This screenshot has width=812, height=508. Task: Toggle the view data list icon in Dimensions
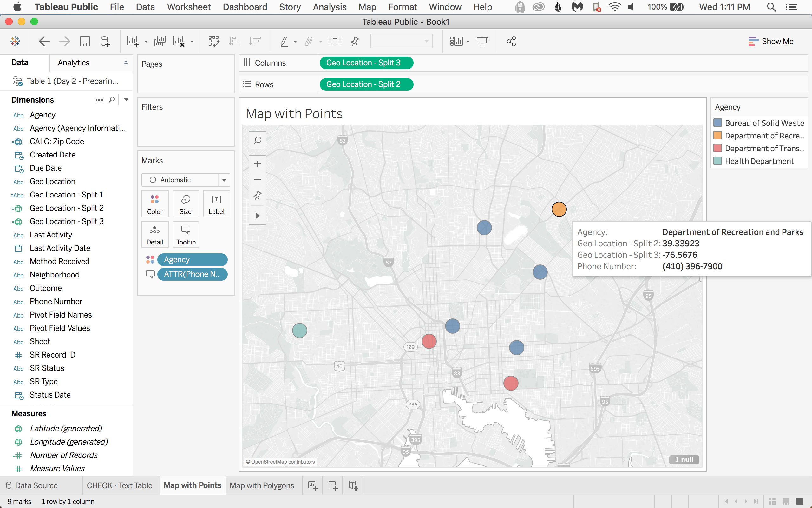point(99,99)
